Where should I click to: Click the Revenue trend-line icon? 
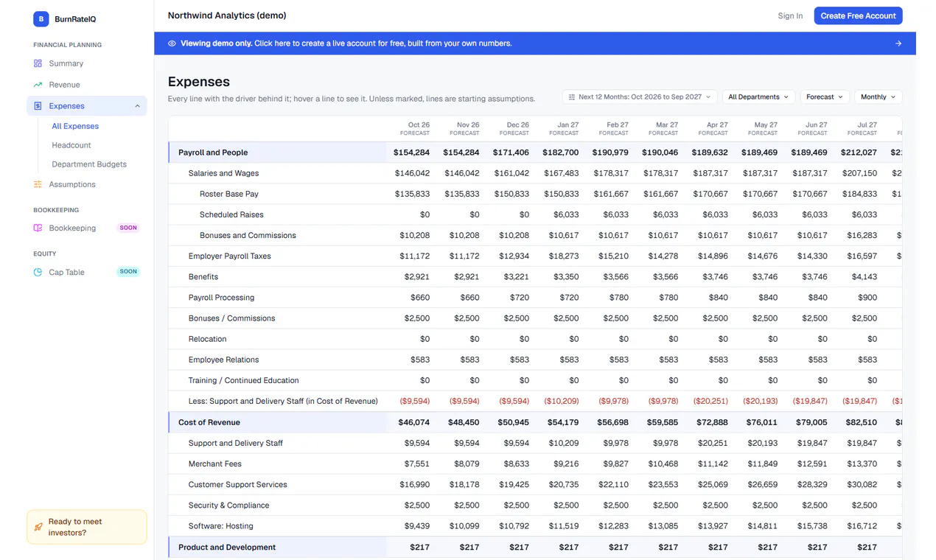[38, 85]
